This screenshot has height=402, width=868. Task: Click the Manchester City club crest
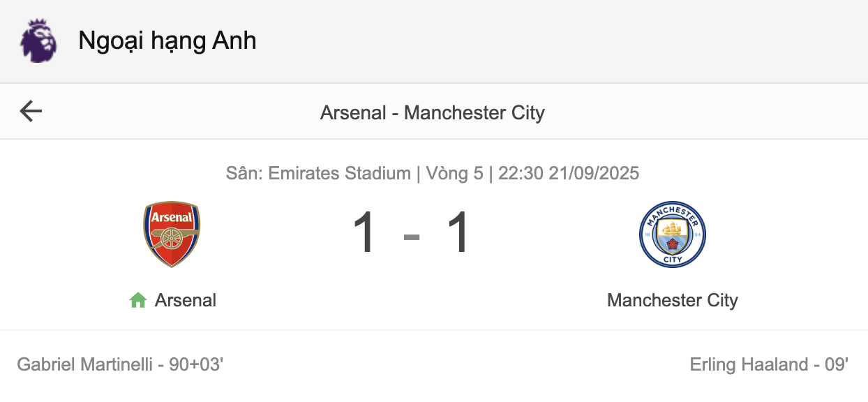(673, 234)
